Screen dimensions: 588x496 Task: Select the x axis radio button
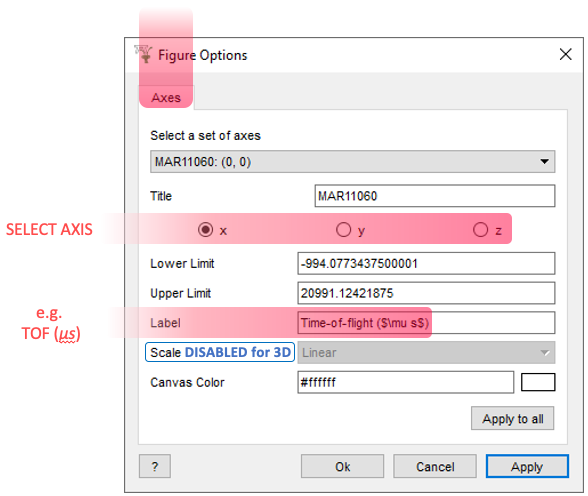(206, 229)
